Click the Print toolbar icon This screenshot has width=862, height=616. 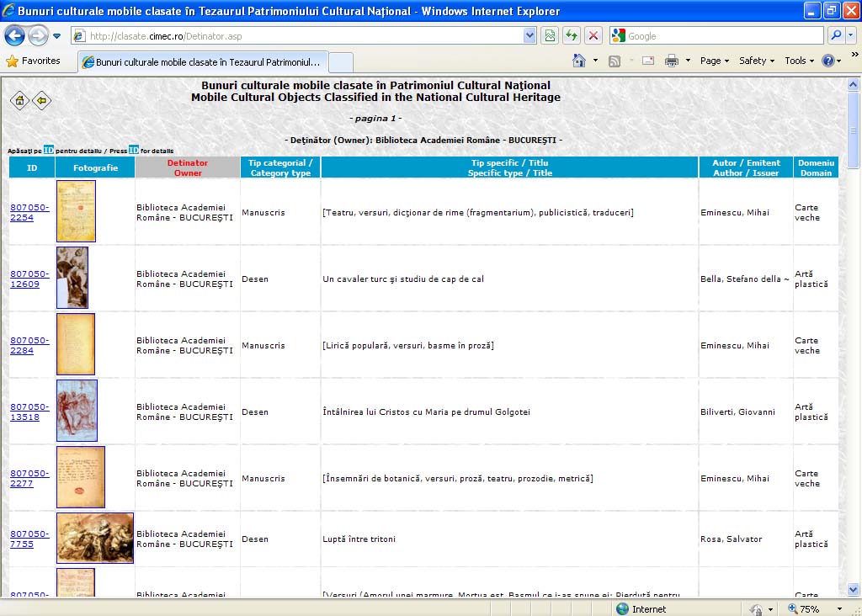point(671,61)
